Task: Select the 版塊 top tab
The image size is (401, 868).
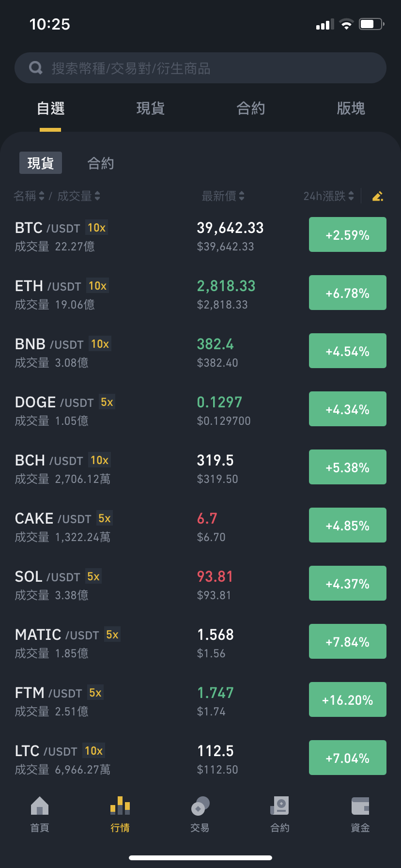Action: tap(351, 108)
